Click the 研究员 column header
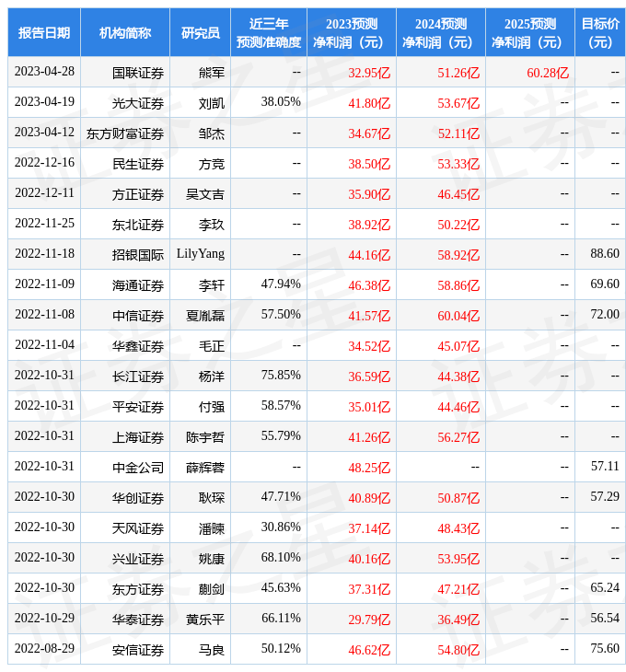Image resolution: width=626 pixels, height=672 pixels. point(200,32)
